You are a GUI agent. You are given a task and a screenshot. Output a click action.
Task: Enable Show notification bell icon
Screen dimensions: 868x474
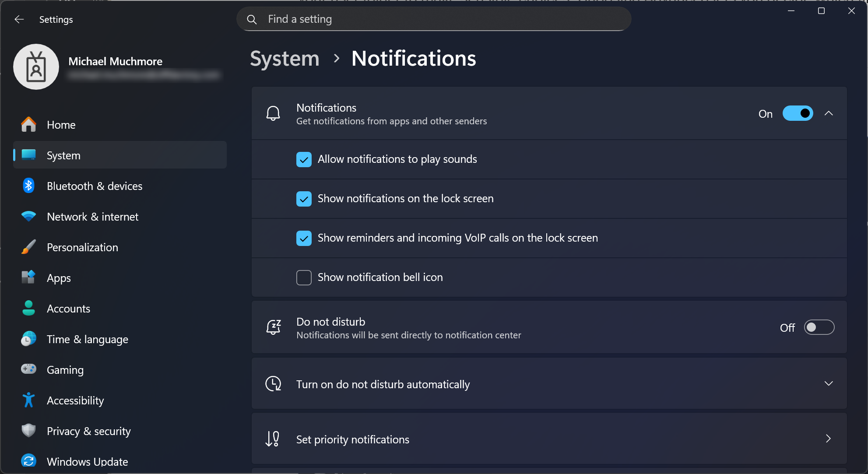pos(304,277)
